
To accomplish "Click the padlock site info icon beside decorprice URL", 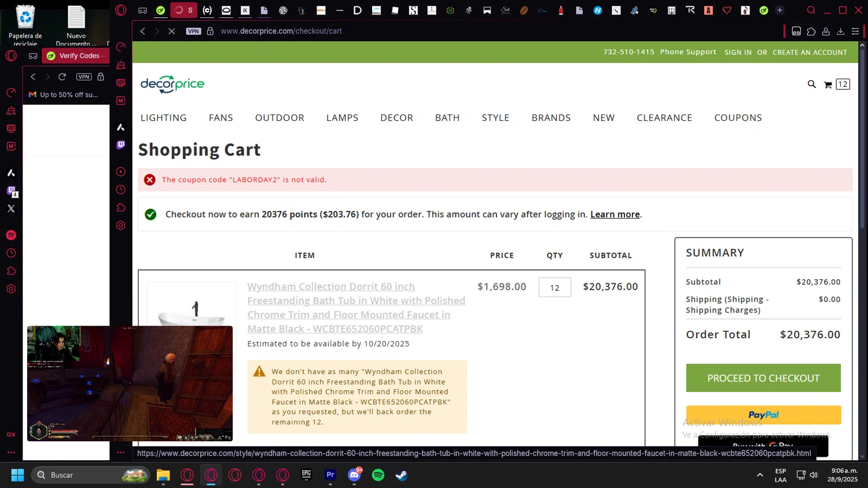I will pos(210,31).
